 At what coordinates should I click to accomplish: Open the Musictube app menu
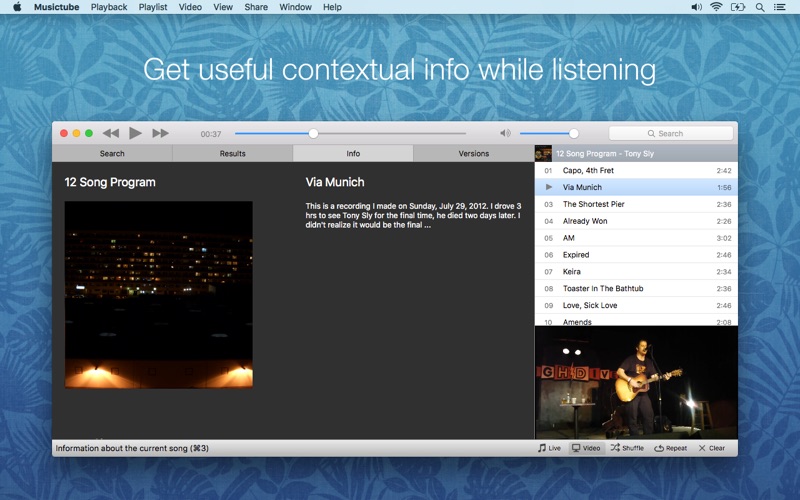point(57,7)
